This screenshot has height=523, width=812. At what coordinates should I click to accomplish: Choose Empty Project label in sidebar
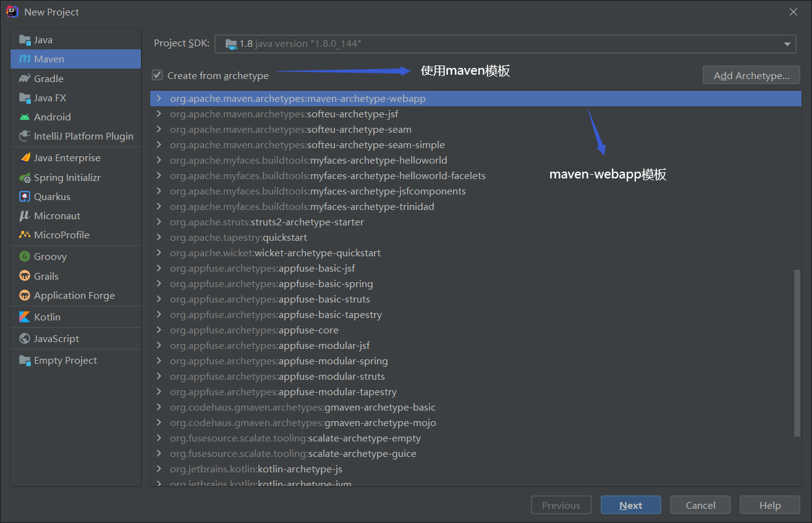point(66,360)
